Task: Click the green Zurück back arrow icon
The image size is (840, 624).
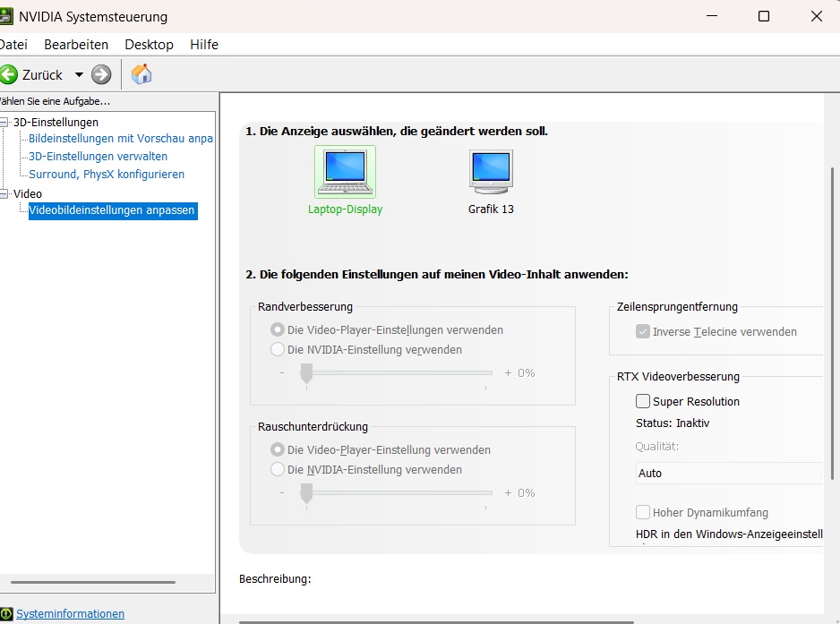Action: coord(8,74)
